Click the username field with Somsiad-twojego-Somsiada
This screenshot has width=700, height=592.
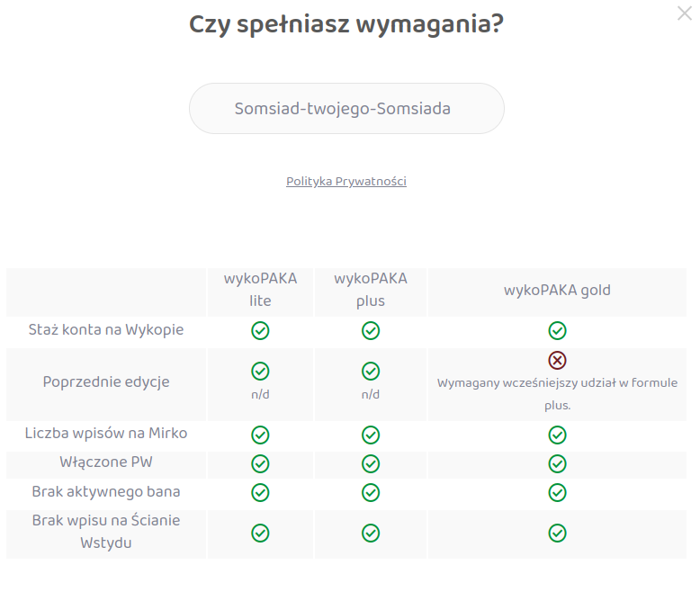(x=346, y=109)
